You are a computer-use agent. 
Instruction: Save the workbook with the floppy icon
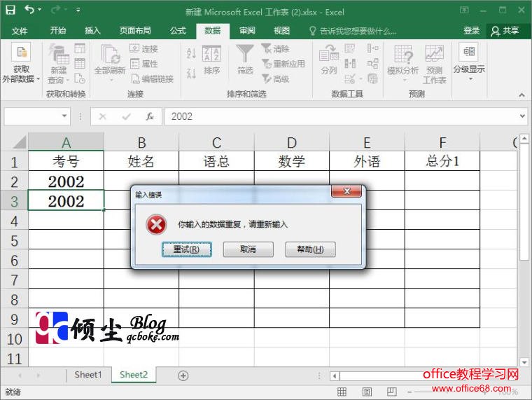tap(10, 10)
